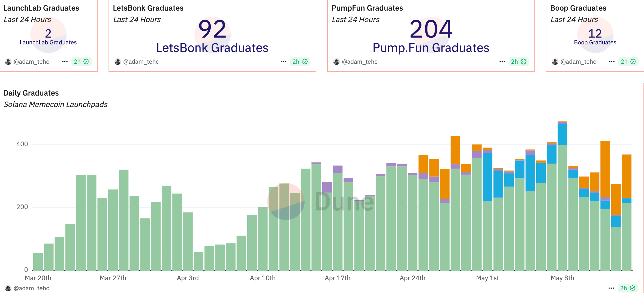Click the Apr 17th x-axis label
The width and height of the screenshot is (644, 293).
[338, 278]
